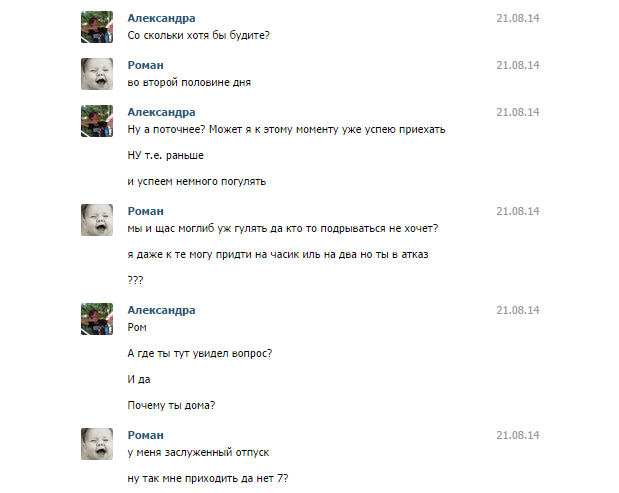Click Александра's avatar beside "Со скольки хотя бы будите?"
Viewport: 619px width, 493px height.
pos(96,28)
